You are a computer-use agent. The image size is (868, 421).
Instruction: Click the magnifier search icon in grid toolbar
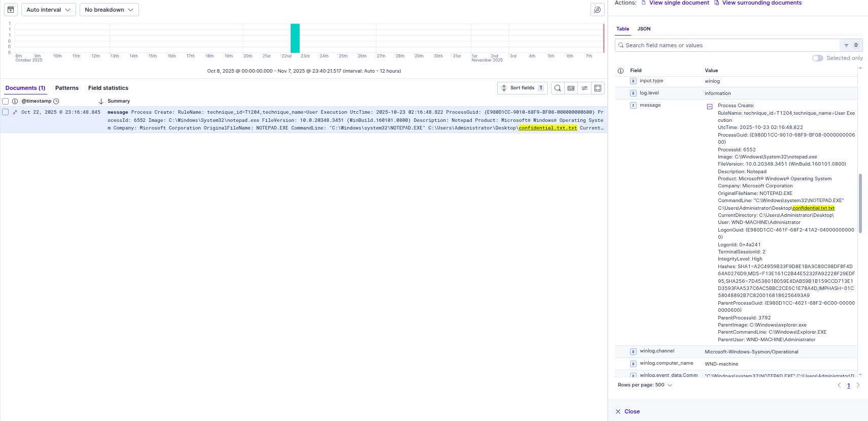(558, 88)
